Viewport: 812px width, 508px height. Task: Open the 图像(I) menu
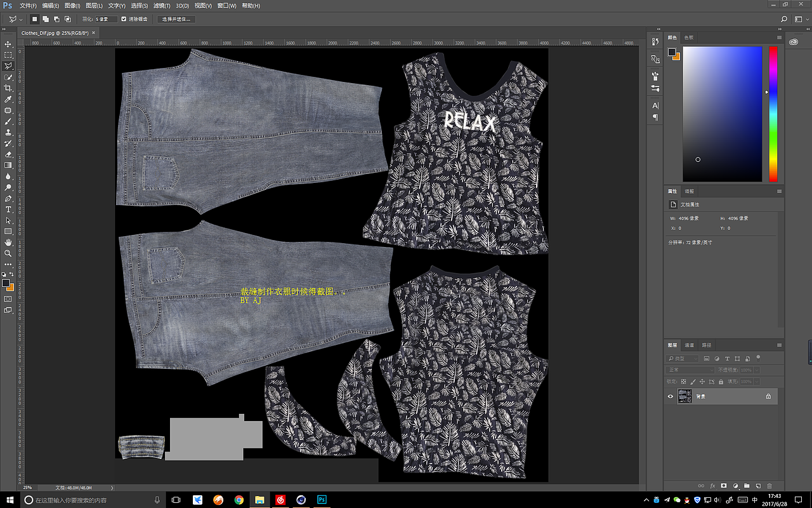[x=72, y=6]
